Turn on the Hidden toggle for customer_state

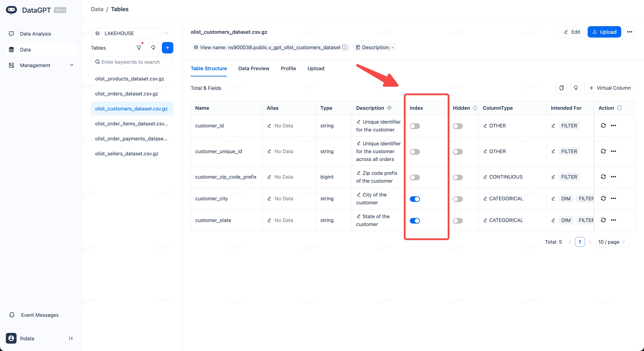click(x=458, y=221)
